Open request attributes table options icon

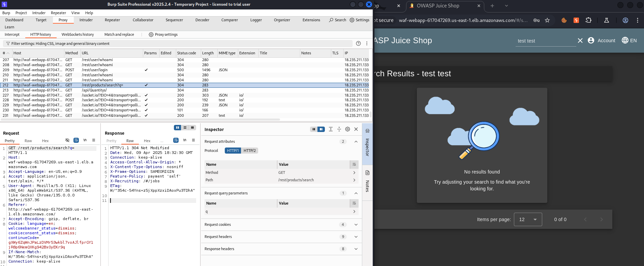click(x=354, y=164)
